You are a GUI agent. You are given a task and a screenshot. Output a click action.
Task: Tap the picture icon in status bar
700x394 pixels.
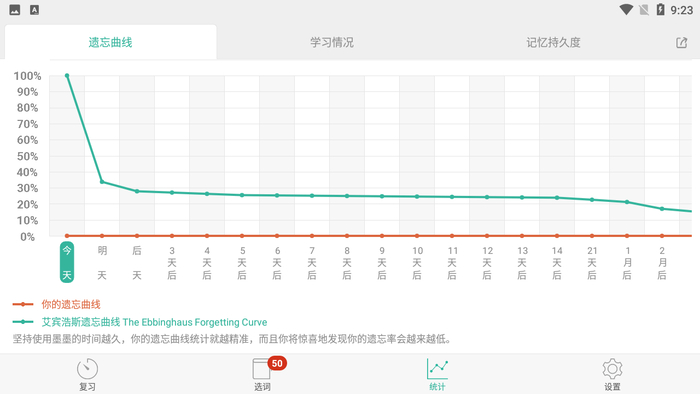15,10
